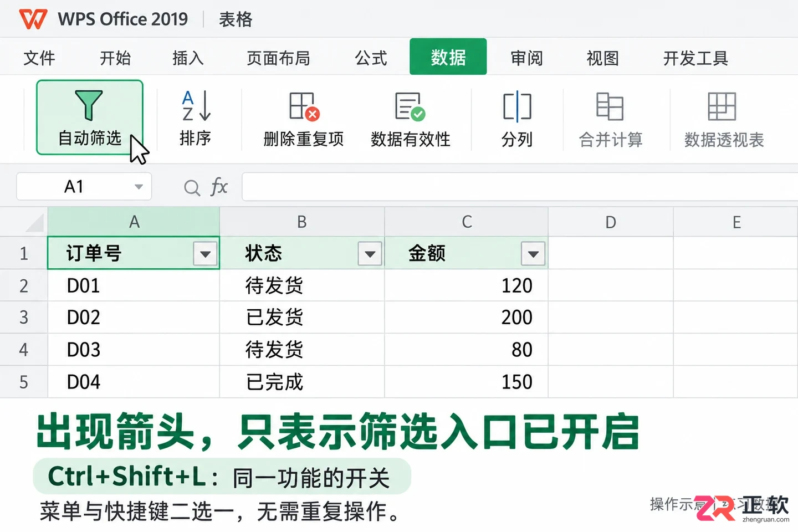This screenshot has width=798, height=532.
Task: Click the 排序 A-Z sort icon
Action: [196, 106]
